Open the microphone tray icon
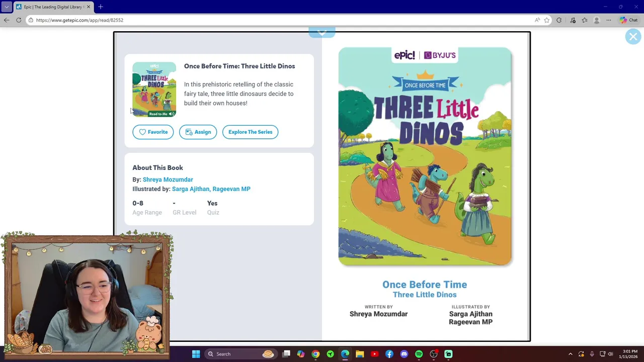This screenshot has height=362, width=644. (x=592, y=354)
